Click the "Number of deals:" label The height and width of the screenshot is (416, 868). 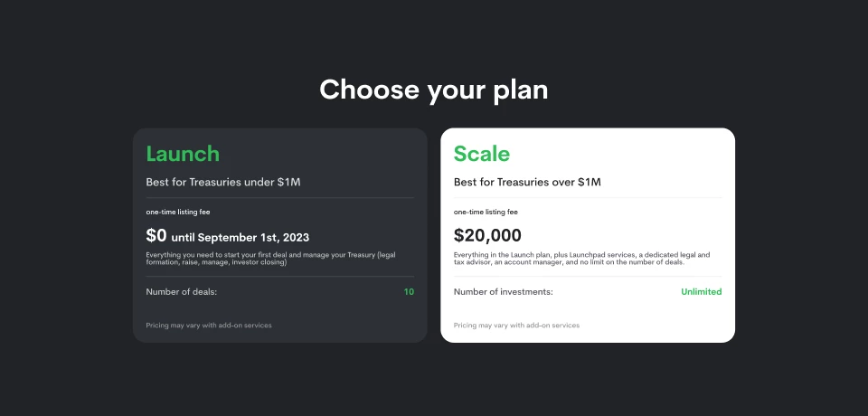(182, 292)
